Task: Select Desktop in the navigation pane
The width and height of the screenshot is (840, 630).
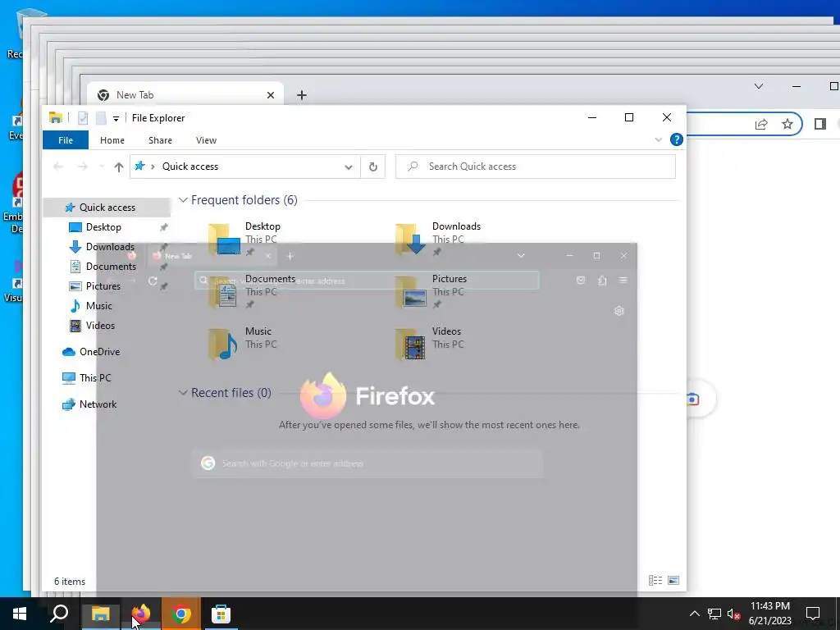Action: pos(103,227)
